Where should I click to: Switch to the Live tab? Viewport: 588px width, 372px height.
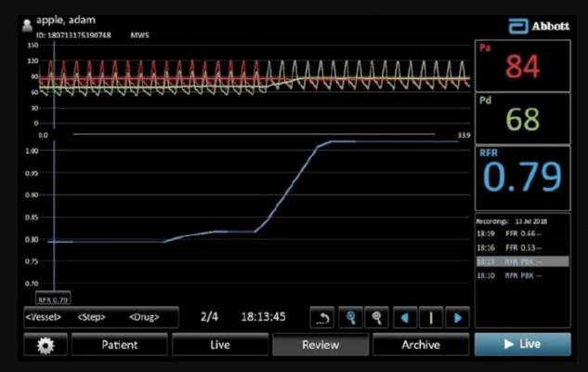tap(219, 345)
